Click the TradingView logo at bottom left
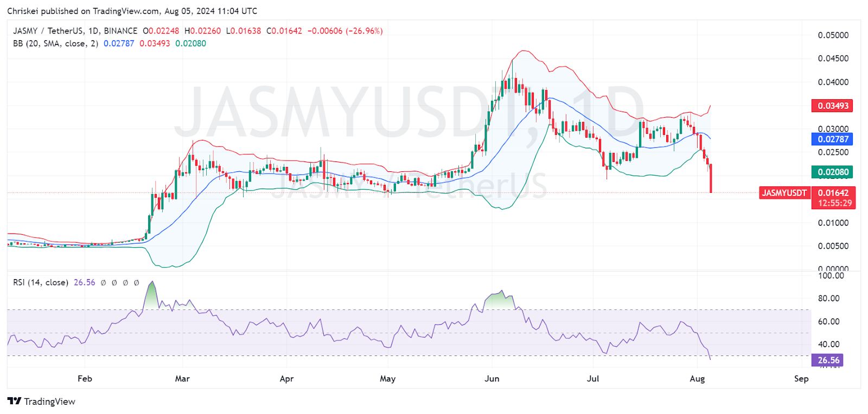 (x=41, y=402)
